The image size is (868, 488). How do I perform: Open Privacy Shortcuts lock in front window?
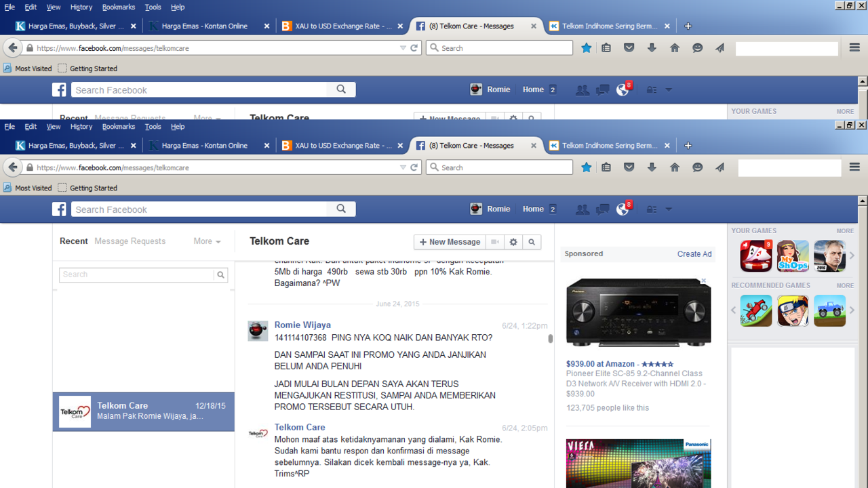pos(652,209)
